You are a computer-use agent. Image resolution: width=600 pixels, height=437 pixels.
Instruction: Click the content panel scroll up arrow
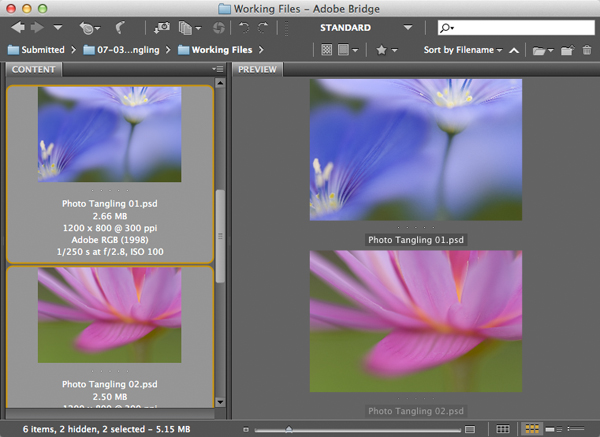[x=220, y=83]
